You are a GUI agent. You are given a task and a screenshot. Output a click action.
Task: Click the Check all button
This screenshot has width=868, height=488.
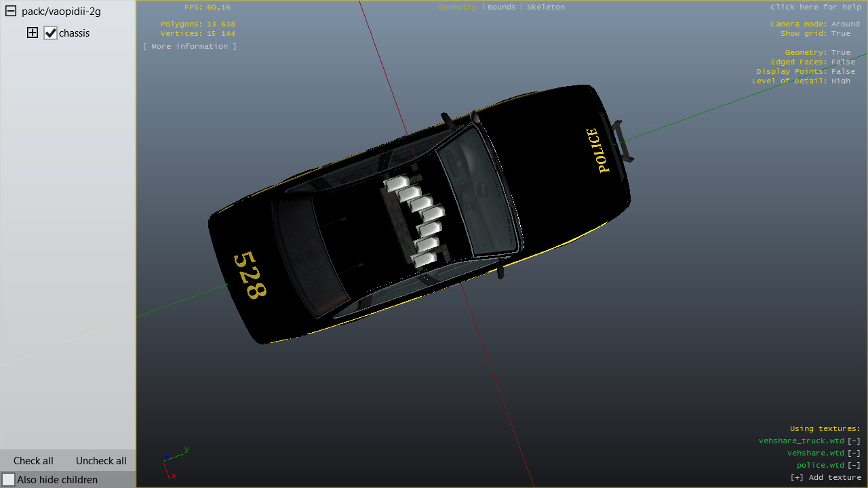[x=33, y=461]
